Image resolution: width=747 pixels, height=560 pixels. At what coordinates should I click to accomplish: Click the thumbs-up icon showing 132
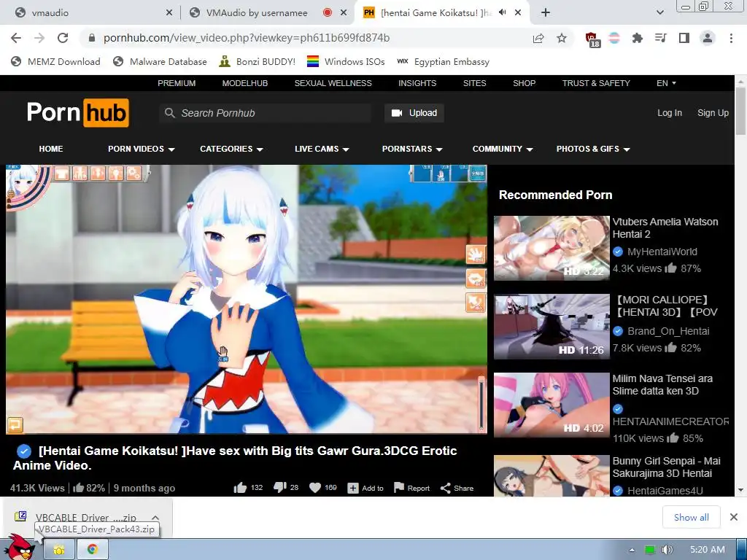coord(240,488)
